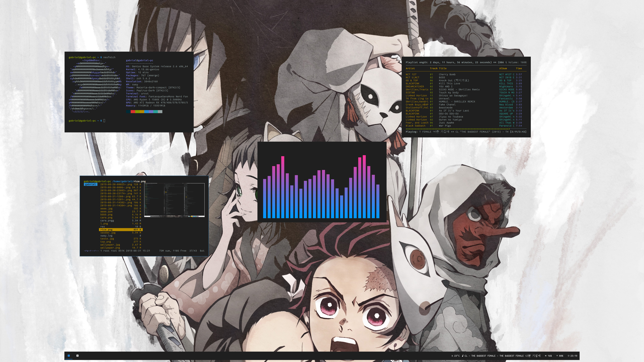
Task: Switch to workspace 2 icon
Action: click(77, 355)
